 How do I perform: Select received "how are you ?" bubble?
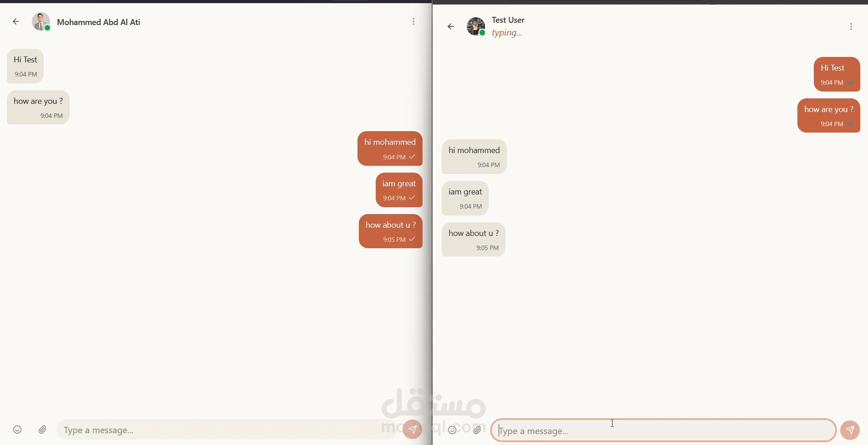[38, 107]
